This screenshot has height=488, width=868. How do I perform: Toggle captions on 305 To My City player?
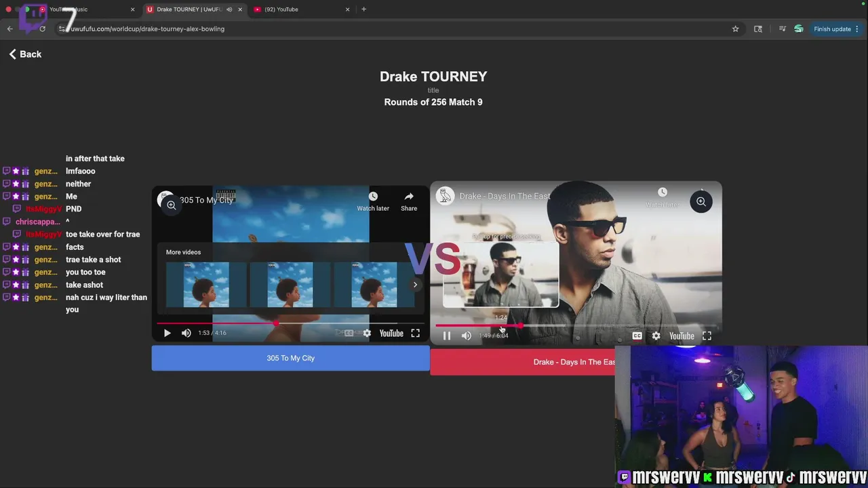(x=349, y=333)
